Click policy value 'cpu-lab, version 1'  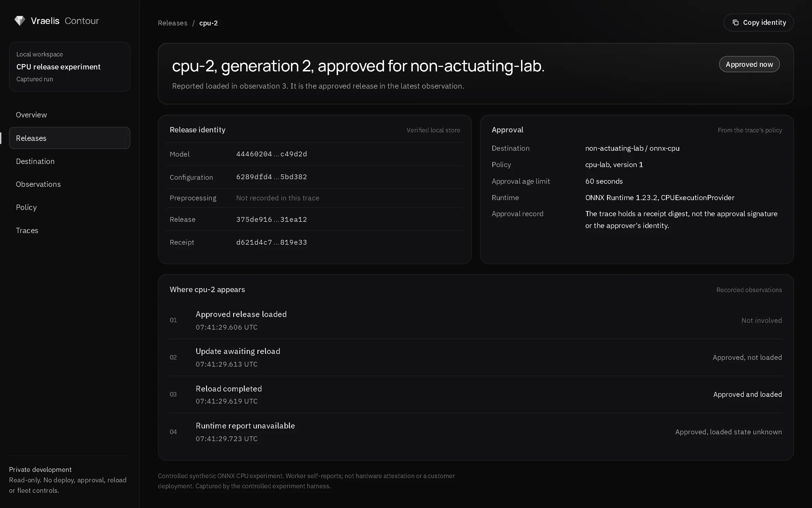[614, 165]
